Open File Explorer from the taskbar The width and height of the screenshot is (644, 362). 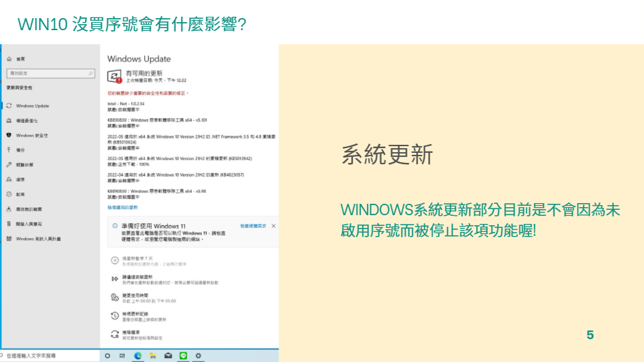(x=153, y=356)
